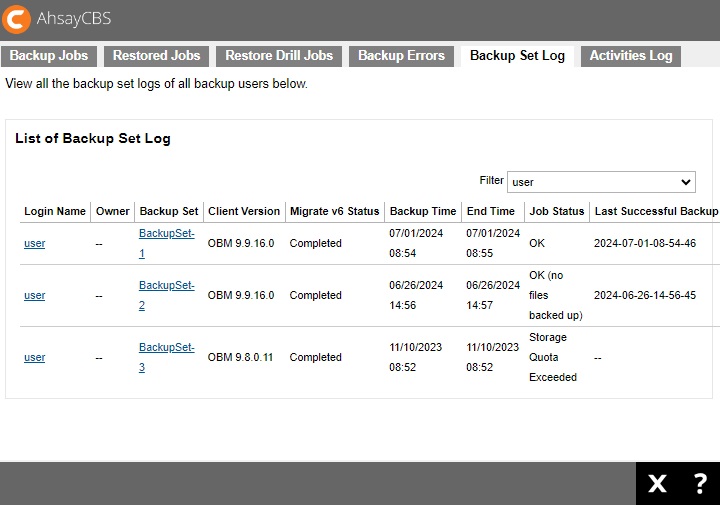This screenshot has height=505, width=720.
Task: Select the Storage Quota Exceeded status cell
Action: coord(553,357)
